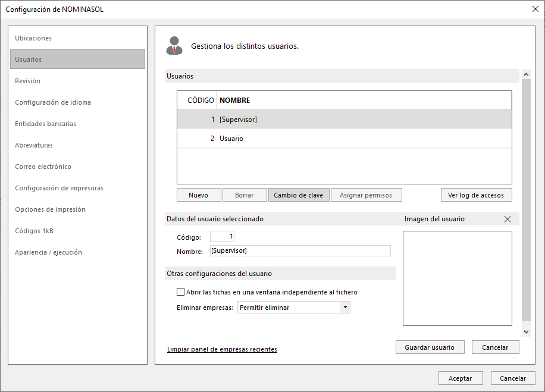Open Ubicaciones section
The image size is (545, 392).
[77, 38]
